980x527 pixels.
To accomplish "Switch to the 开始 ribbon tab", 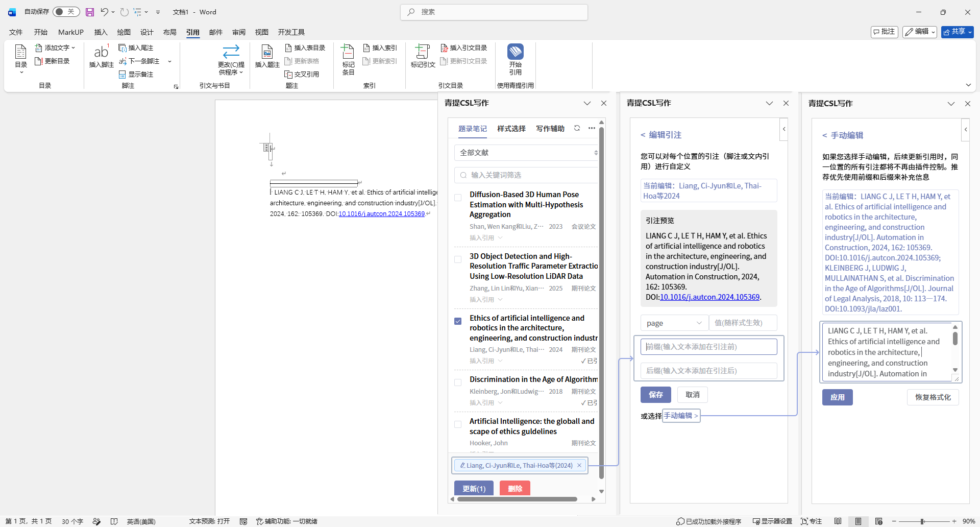I will click(x=41, y=32).
